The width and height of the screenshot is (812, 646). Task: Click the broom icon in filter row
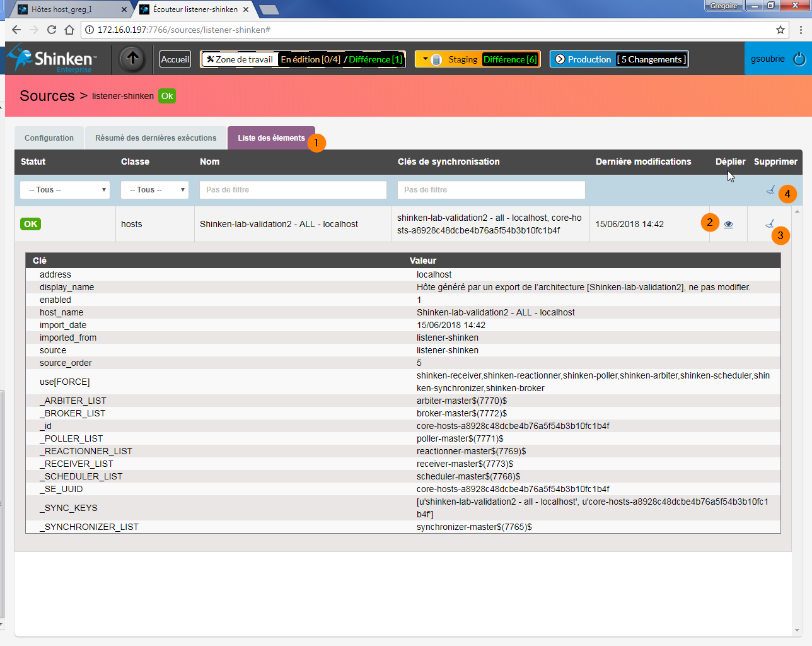pos(770,190)
